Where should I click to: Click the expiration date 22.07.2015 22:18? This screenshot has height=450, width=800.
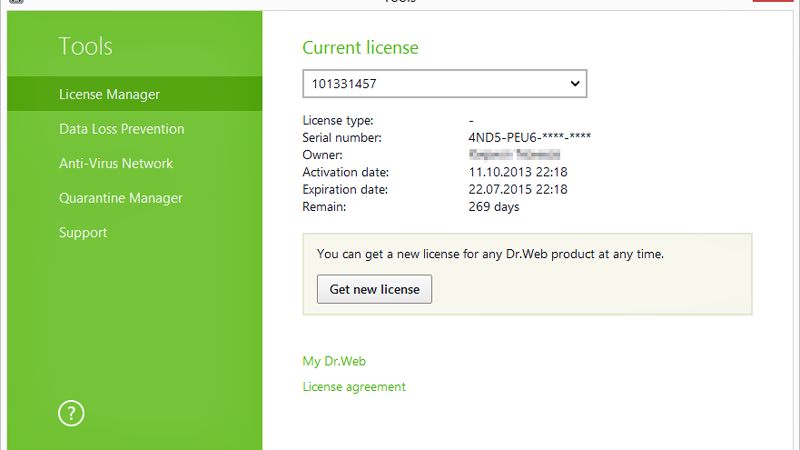coord(518,189)
